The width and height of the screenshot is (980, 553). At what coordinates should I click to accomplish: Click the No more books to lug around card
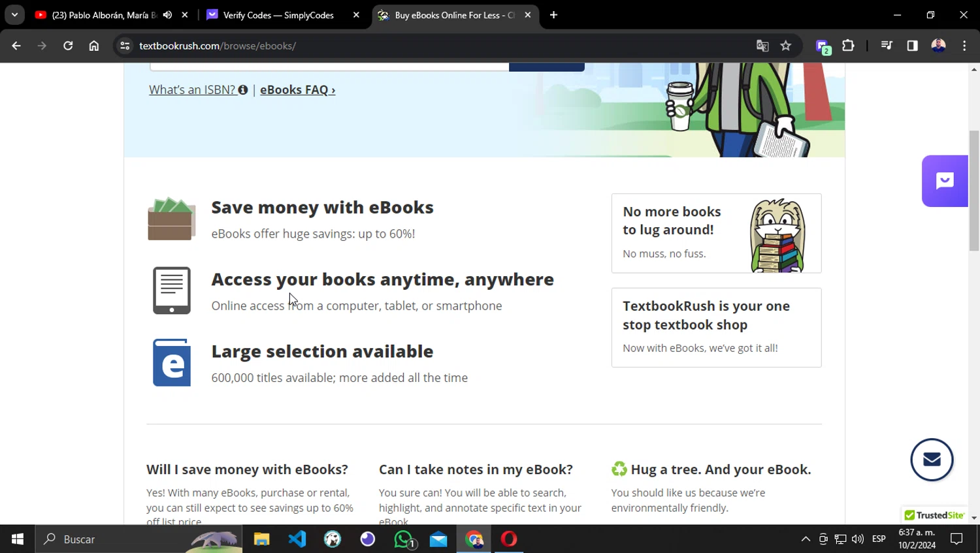pos(716,233)
